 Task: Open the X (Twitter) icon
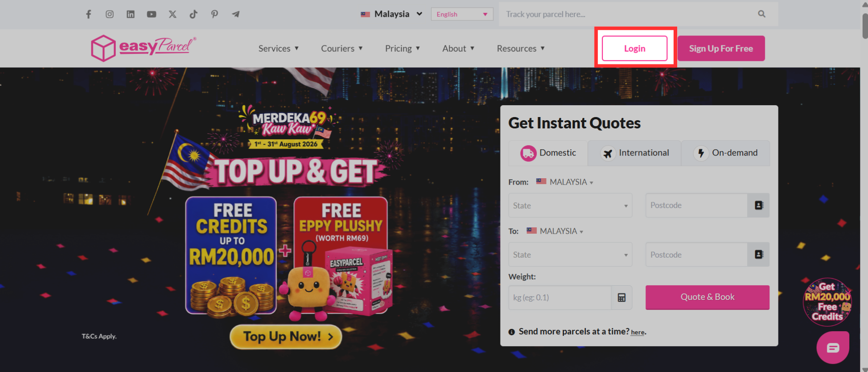pyautogui.click(x=173, y=14)
